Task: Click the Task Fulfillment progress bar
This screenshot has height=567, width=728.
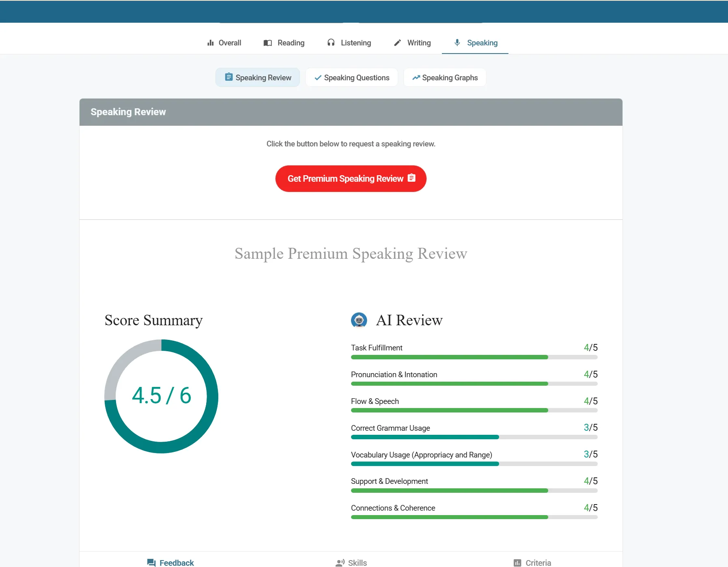Action: (474, 357)
